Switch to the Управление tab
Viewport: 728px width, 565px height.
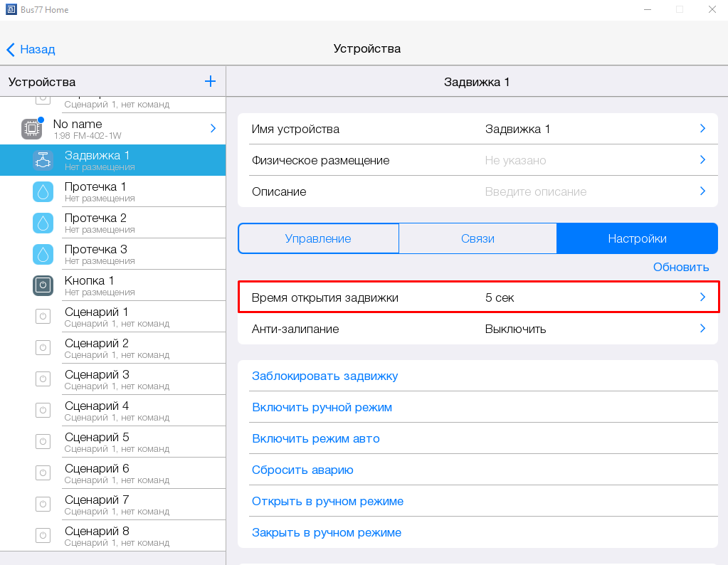coord(318,238)
